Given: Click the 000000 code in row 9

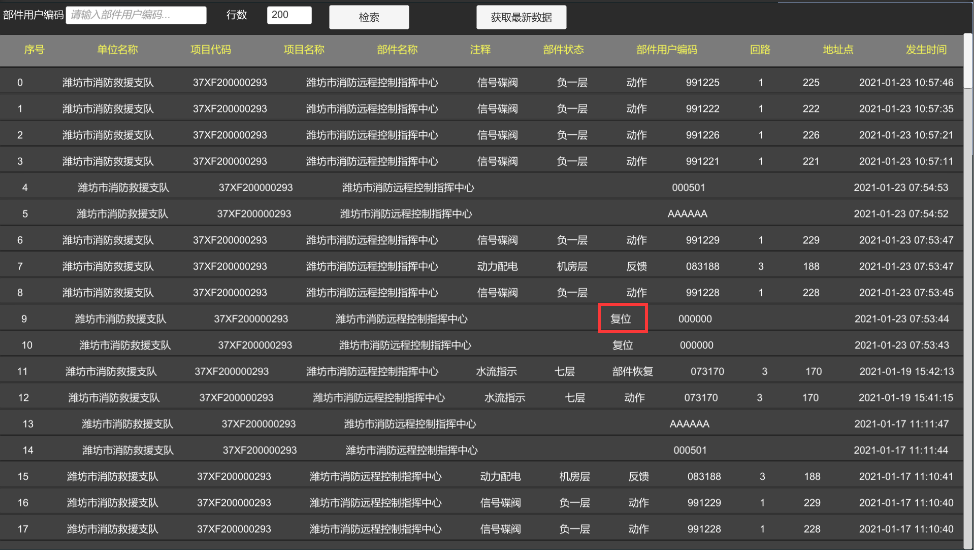Looking at the screenshot, I should pyautogui.click(x=695, y=319).
